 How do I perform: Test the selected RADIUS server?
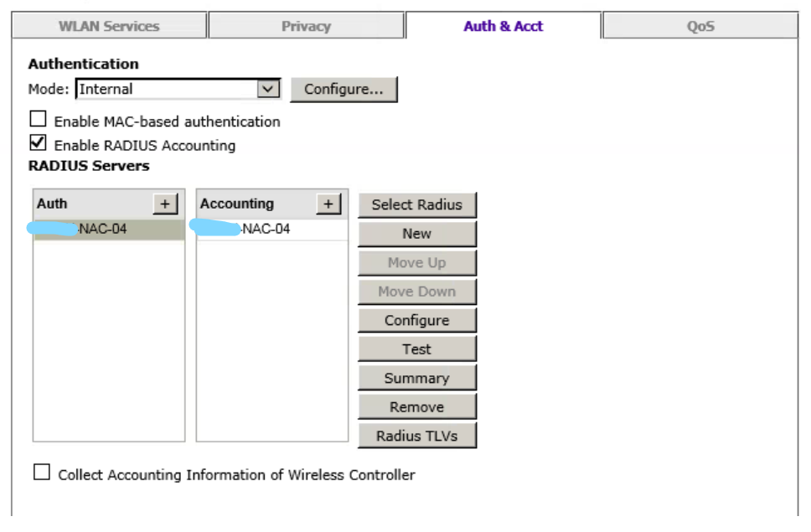tap(416, 349)
